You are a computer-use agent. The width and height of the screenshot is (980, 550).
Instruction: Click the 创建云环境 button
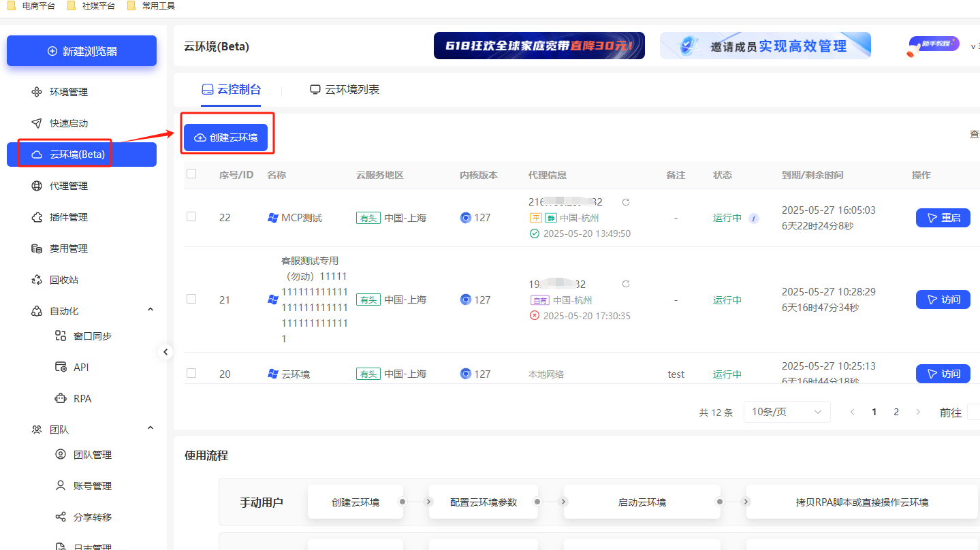tap(225, 137)
